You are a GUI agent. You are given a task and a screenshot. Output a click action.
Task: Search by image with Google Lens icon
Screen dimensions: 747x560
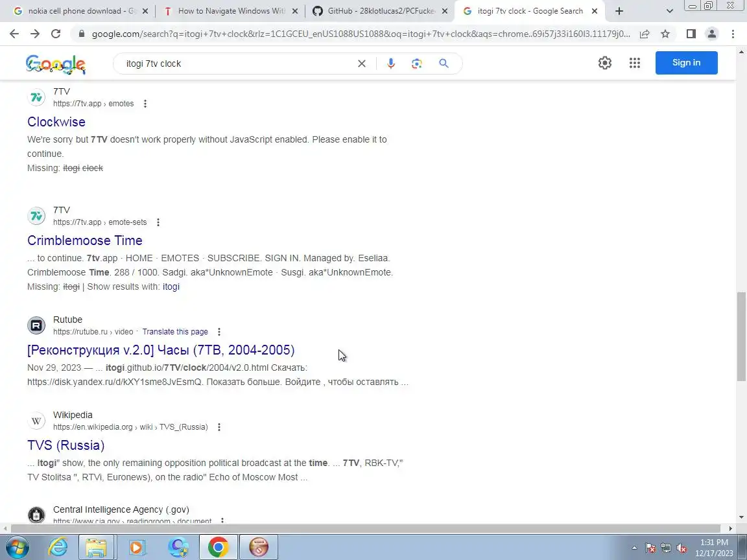[x=417, y=64]
